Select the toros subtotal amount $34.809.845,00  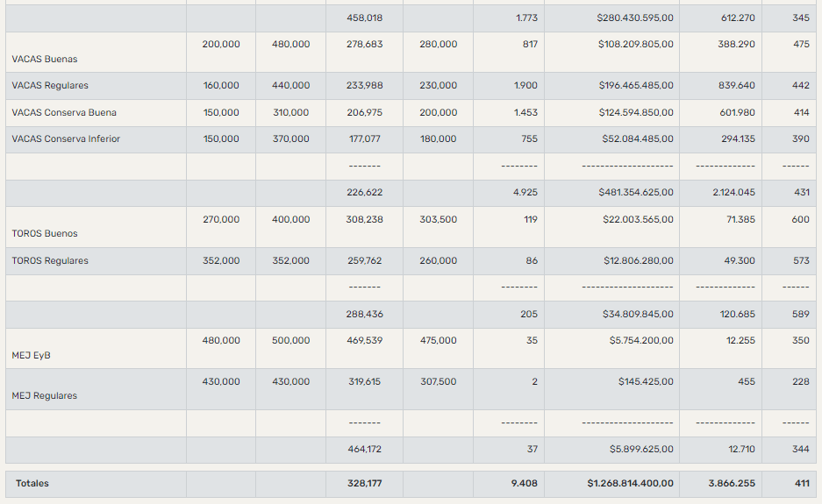point(639,314)
